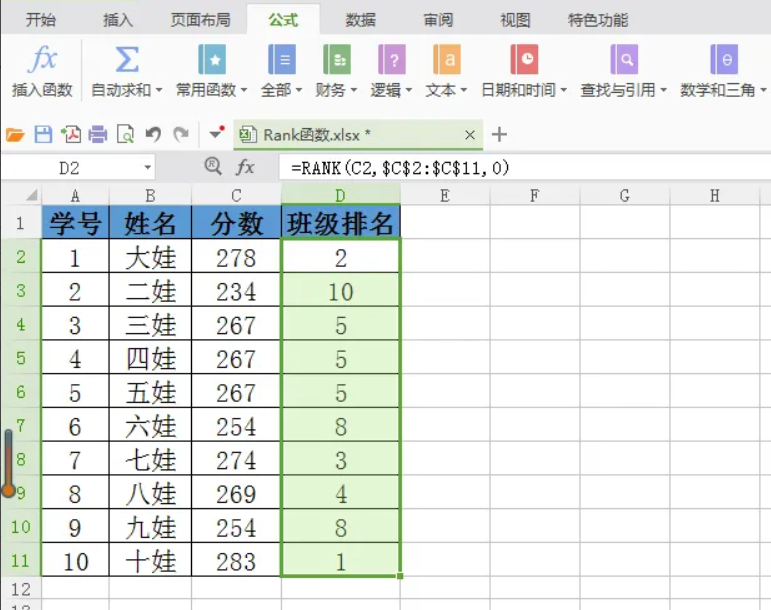The height and width of the screenshot is (610, 771).
Task: Expand the All (全部) dropdown arrow
Action: [x=298, y=90]
